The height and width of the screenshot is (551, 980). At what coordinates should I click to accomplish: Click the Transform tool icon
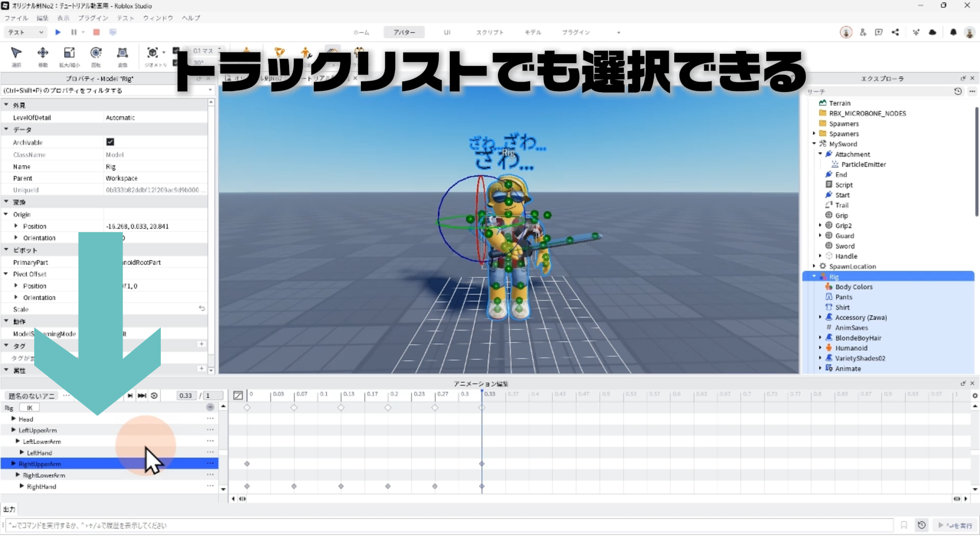pyautogui.click(x=122, y=53)
